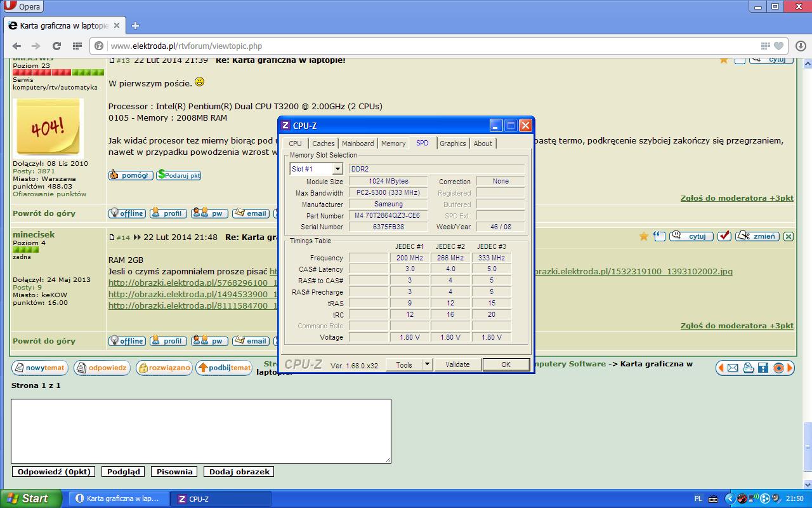Click email button in bmserwis's post row
812x508 pixels.
pyautogui.click(x=251, y=213)
